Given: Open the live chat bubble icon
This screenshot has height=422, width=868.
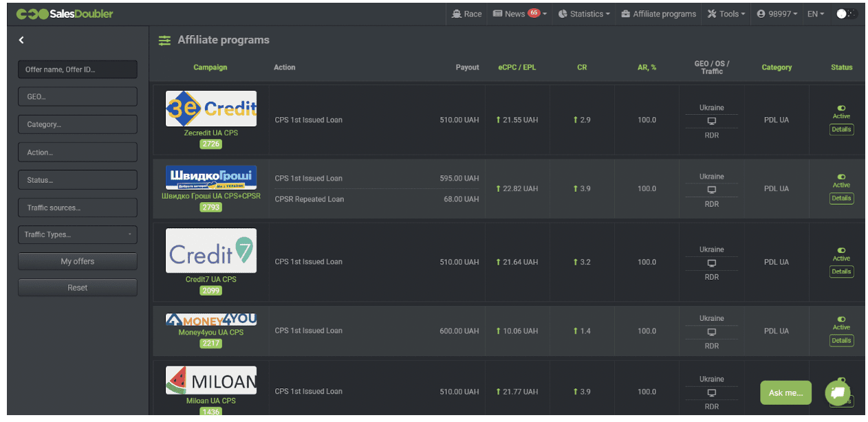Looking at the screenshot, I should [x=838, y=392].
